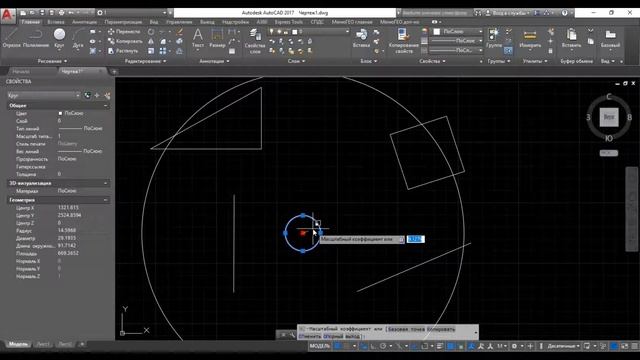The image size is (640, 360).
Task: Click the МОДЕЛЬ button in status bar
Action: pos(320,346)
